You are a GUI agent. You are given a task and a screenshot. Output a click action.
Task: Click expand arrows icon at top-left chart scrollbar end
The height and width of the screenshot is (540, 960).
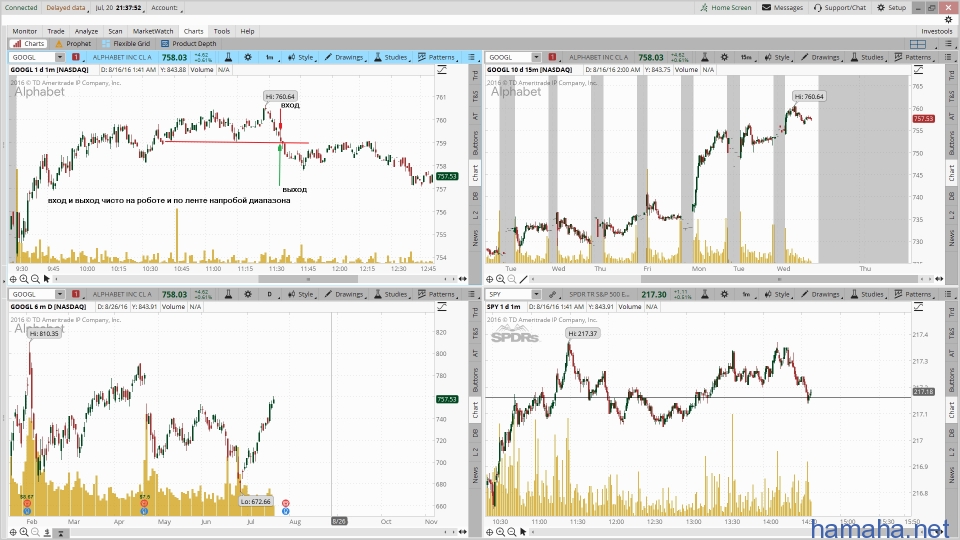463,279
